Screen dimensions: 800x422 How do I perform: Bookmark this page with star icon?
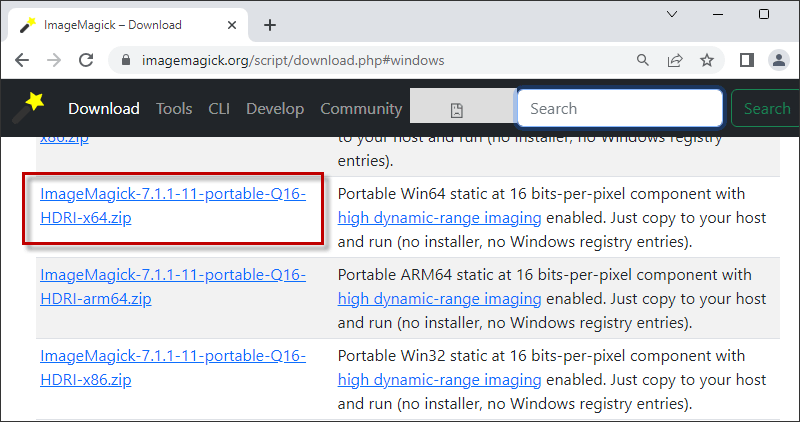click(707, 60)
